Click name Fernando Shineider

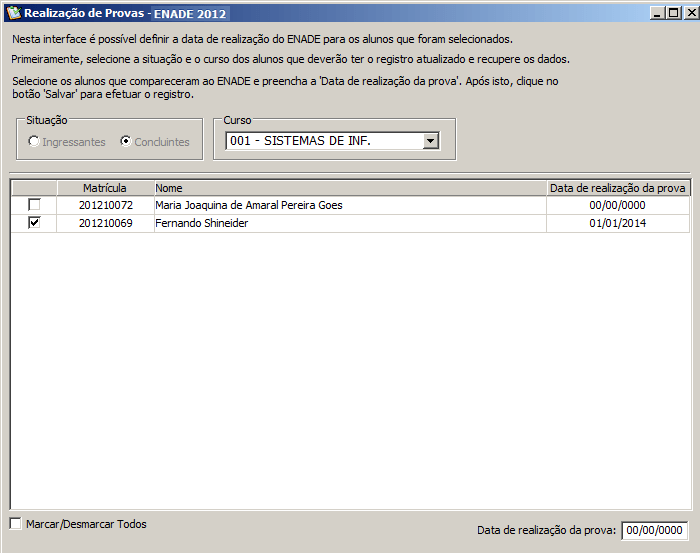pos(201,223)
